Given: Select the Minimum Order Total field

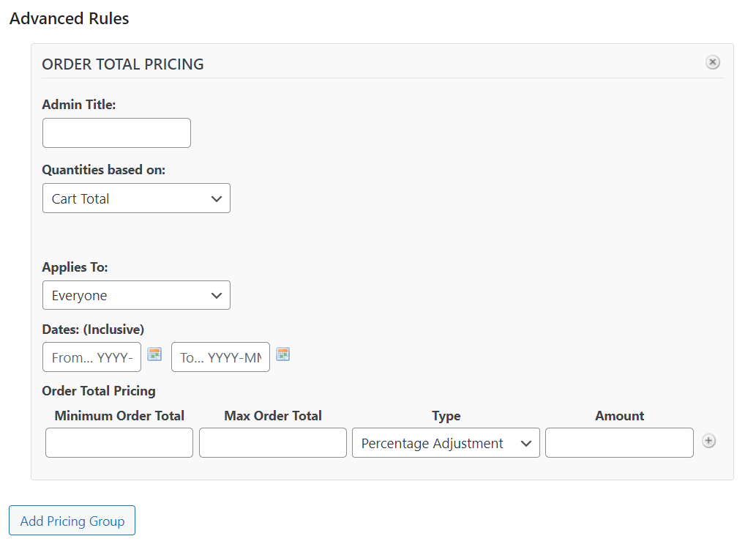Looking at the screenshot, I should (119, 443).
